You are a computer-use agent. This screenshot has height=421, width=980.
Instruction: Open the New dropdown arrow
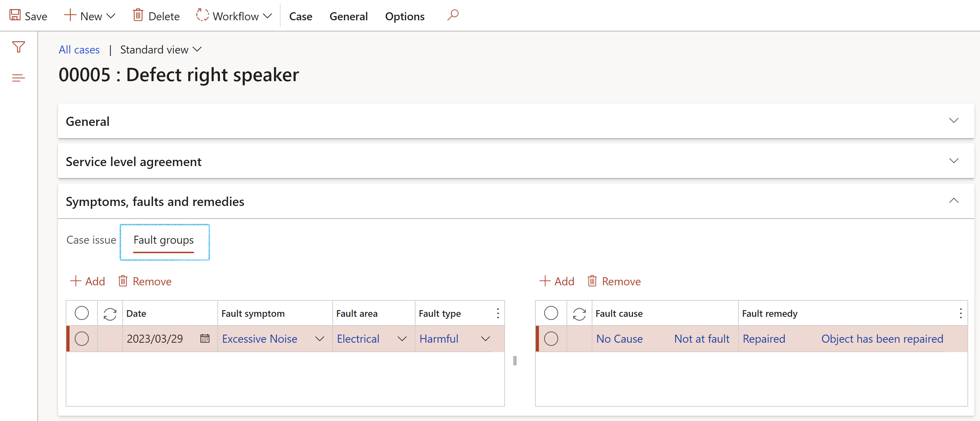[x=111, y=16]
